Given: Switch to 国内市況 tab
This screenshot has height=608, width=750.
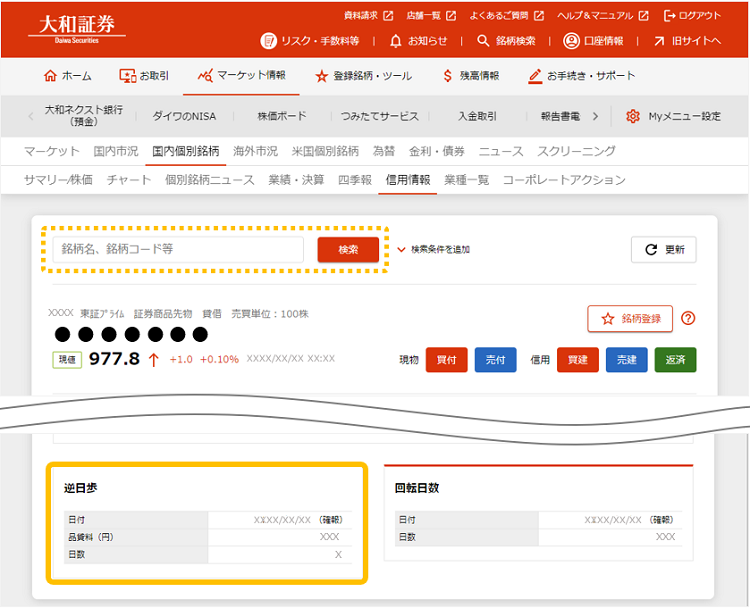Looking at the screenshot, I should 116,151.
